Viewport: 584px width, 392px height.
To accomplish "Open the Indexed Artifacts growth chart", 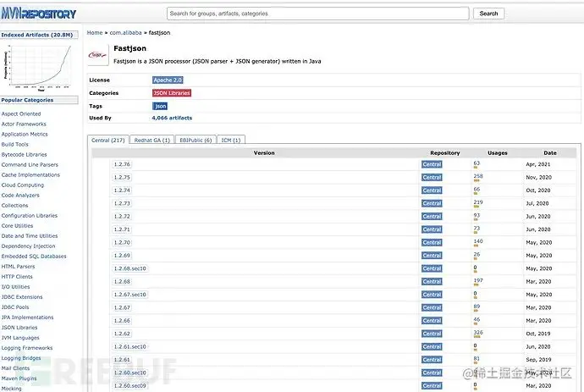I will coord(39,67).
